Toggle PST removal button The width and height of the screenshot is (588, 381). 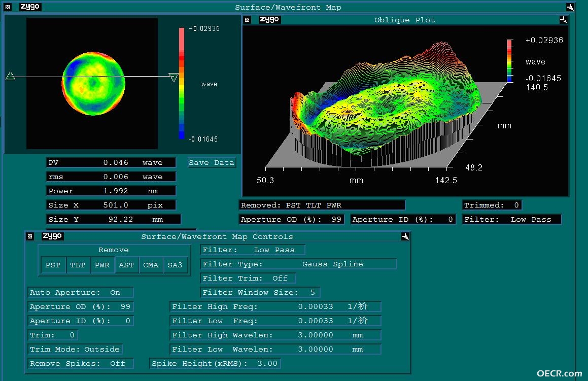click(x=53, y=265)
